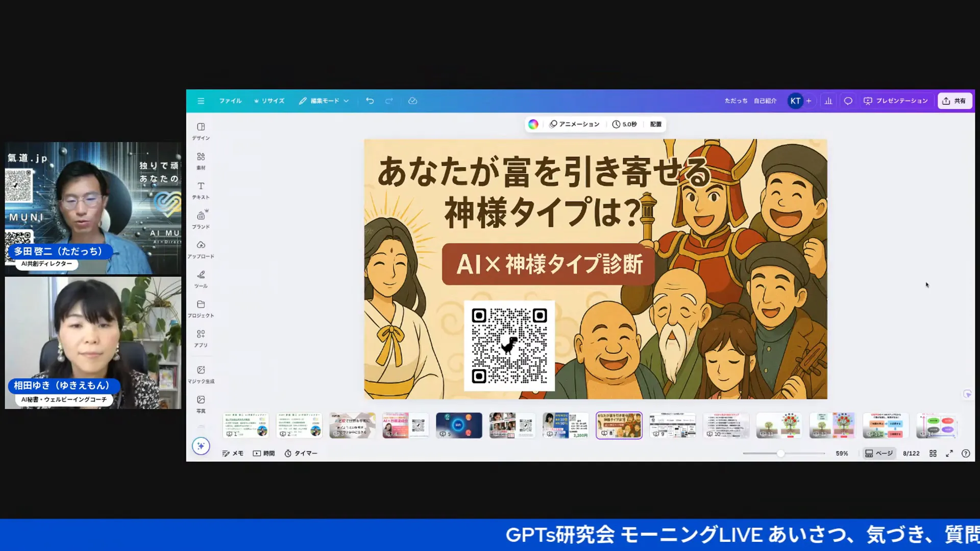This screenshot has width=980, height=551.
Task: Click the 59% zoom percentage
Action: (x=842, y=453)
